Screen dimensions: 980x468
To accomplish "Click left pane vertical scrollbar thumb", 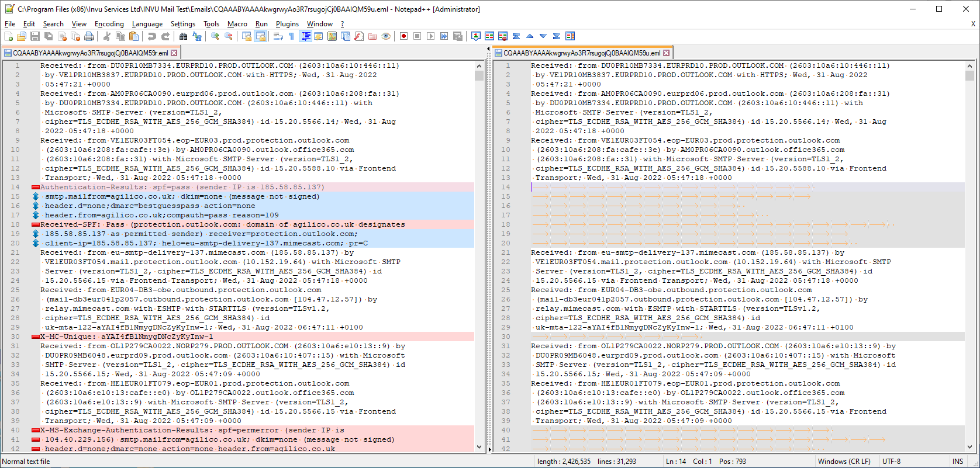I will (x=479, y=75).
